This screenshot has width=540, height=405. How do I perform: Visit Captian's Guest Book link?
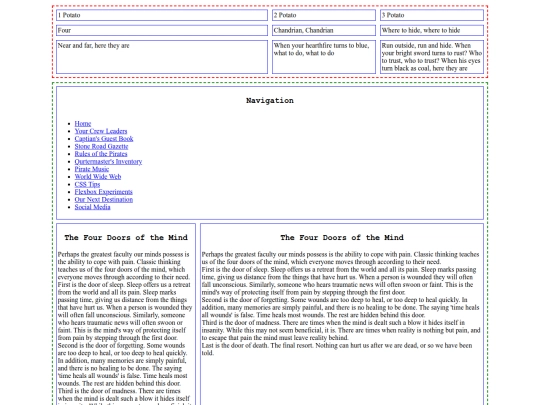[104, 139]
